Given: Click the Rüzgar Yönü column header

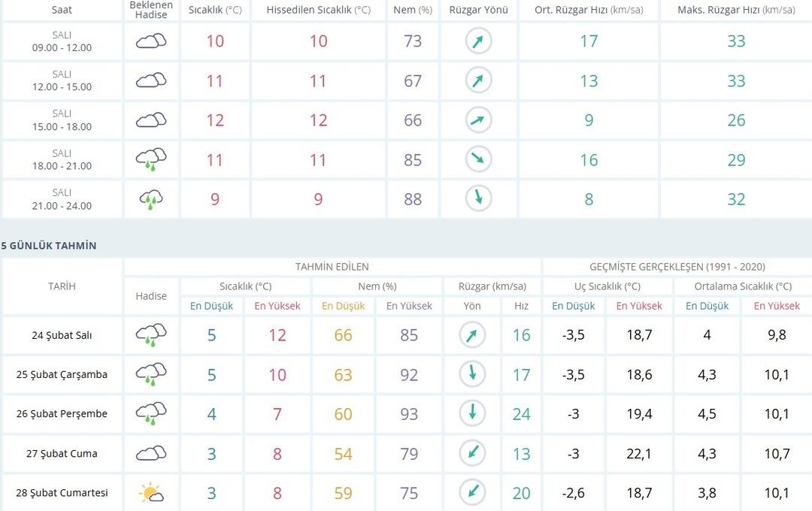Looking at the screenshot, I should pos(478,11).
